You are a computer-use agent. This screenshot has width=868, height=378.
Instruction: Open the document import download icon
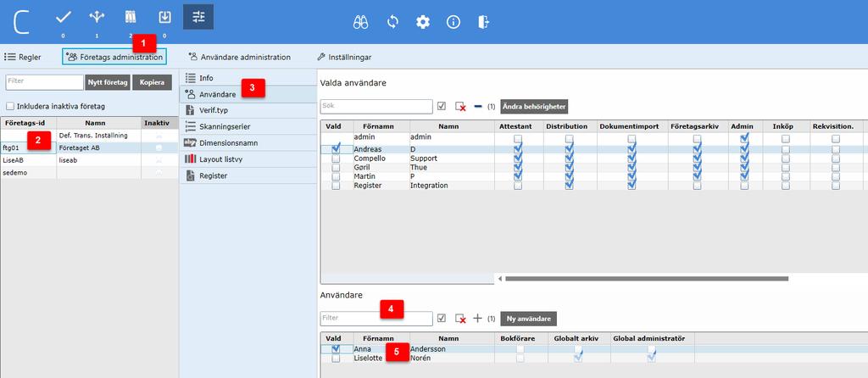(164, 17)
